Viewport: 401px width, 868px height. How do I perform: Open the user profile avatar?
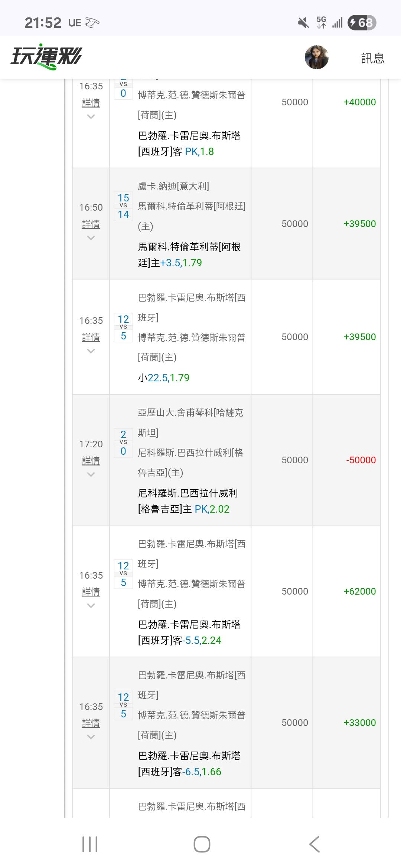coord(316,57)
